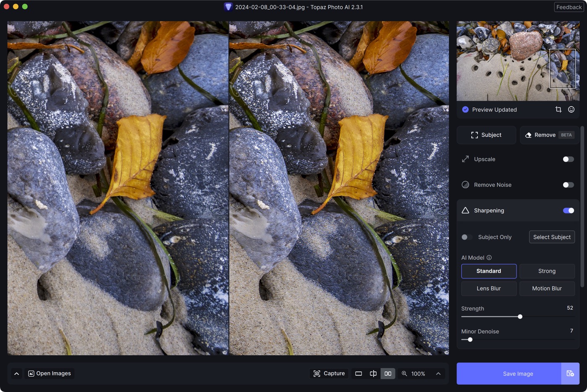Click the AI Model info icon

[x=489, y=258]
